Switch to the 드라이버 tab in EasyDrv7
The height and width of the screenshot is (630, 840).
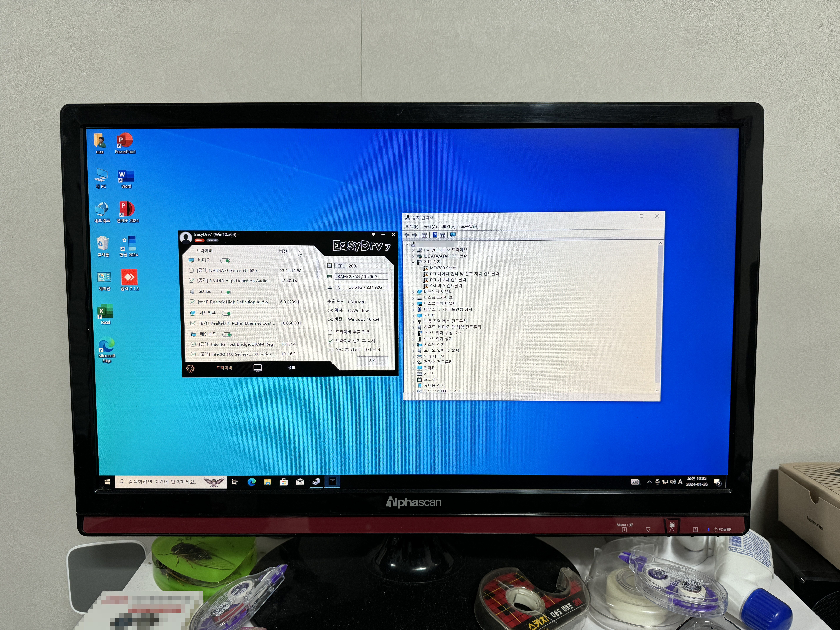(224, 368)
